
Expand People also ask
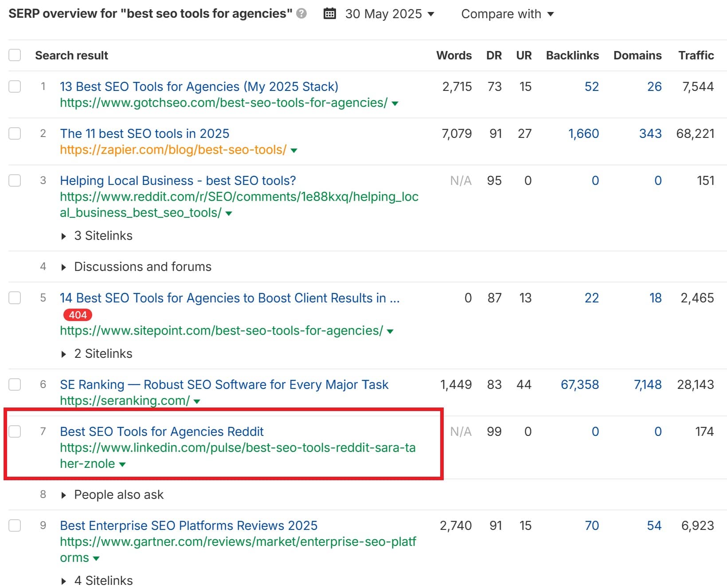[112, 494]
